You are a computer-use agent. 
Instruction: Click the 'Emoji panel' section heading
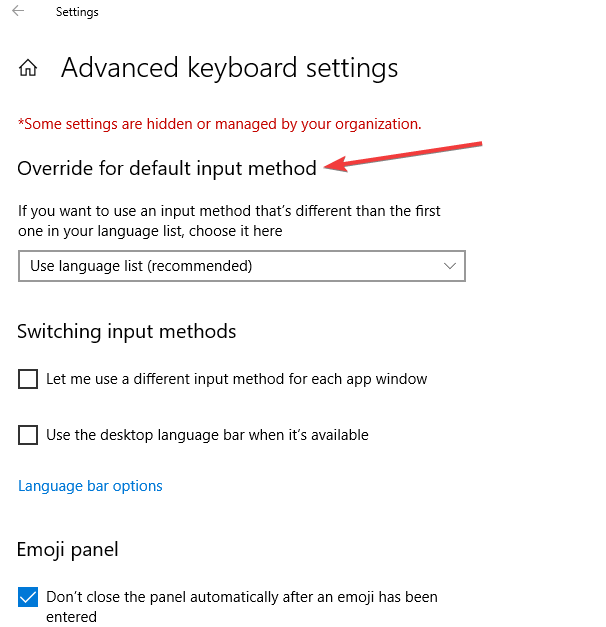click(68, 549)
